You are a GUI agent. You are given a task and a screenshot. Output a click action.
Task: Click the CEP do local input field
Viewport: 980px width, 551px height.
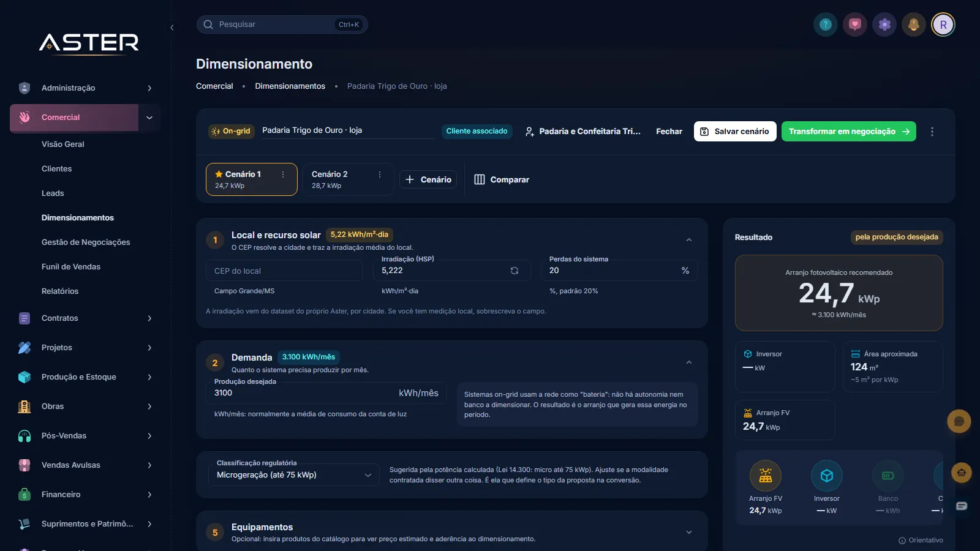click(285, 271)
